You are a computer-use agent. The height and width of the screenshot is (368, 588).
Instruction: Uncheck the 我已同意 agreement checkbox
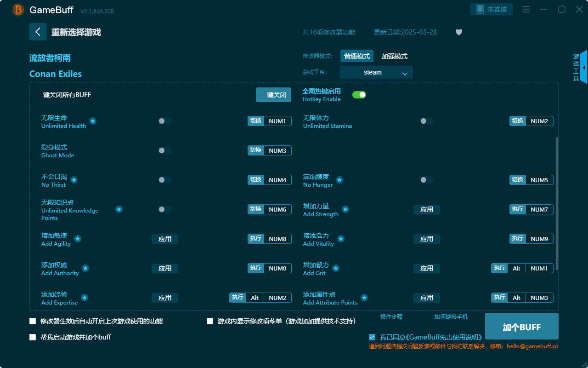tap(372, 337)
